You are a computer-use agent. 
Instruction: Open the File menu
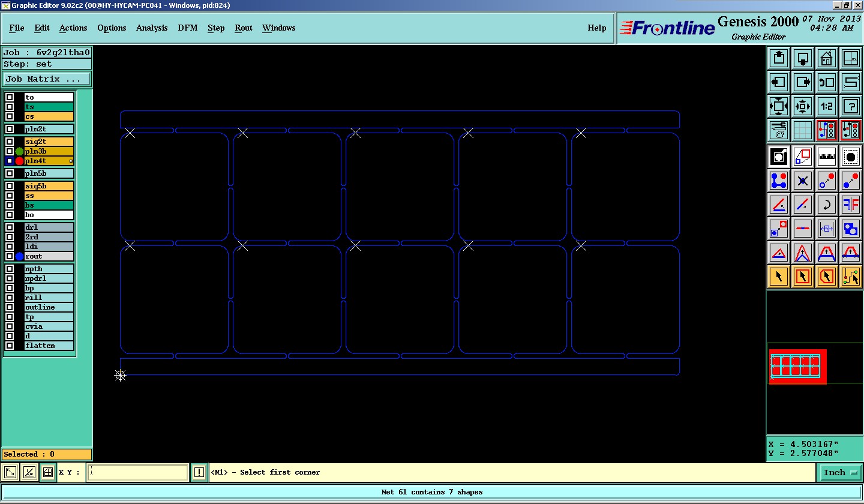coord(17,28)
